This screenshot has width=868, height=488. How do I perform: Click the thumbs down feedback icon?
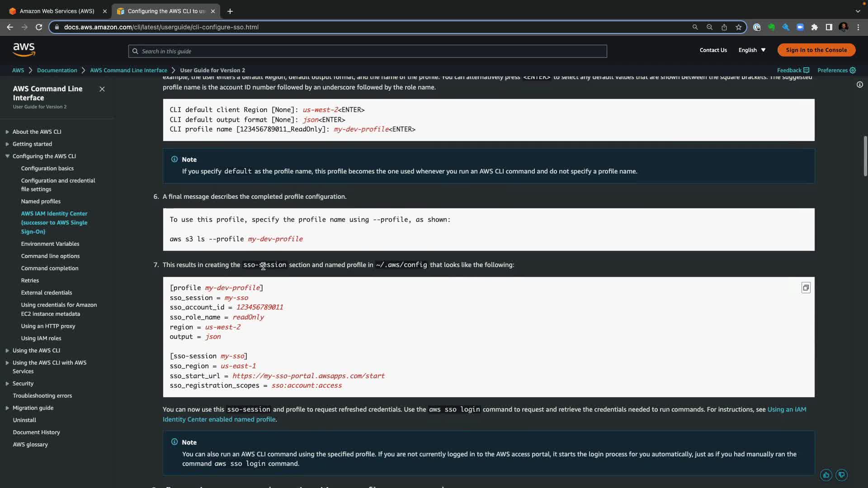(841, 475)
